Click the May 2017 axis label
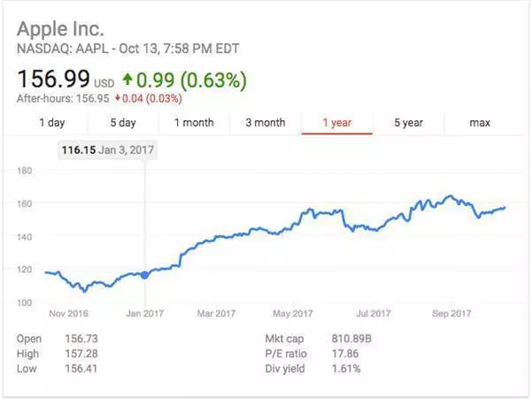Screen dimensions: 532x399 coord(294,312)
